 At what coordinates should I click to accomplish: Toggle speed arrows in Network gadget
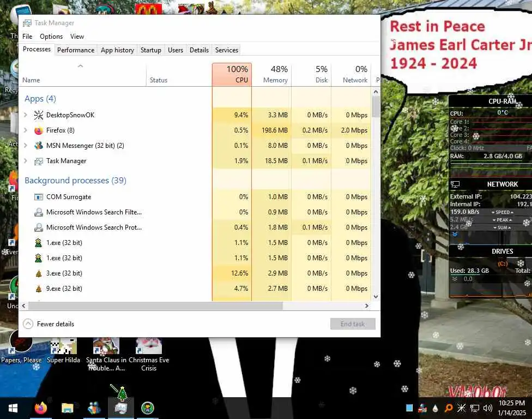[503, 212]
